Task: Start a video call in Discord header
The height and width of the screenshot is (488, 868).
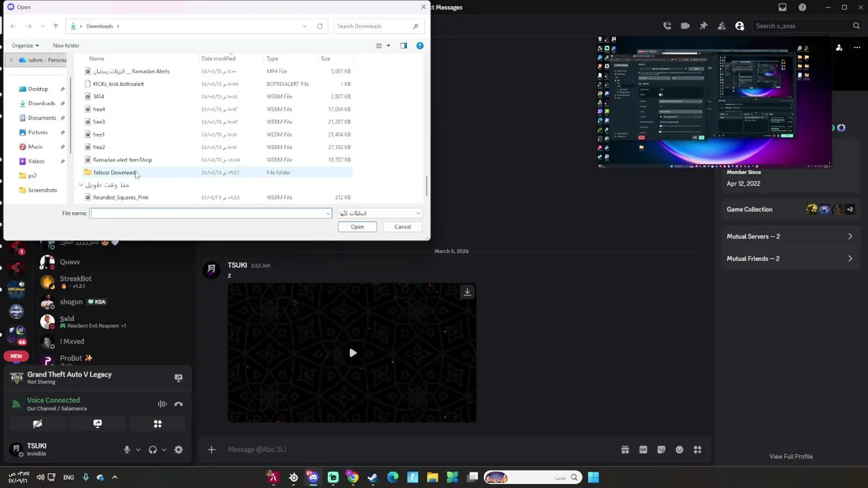Action: [685, 26]
